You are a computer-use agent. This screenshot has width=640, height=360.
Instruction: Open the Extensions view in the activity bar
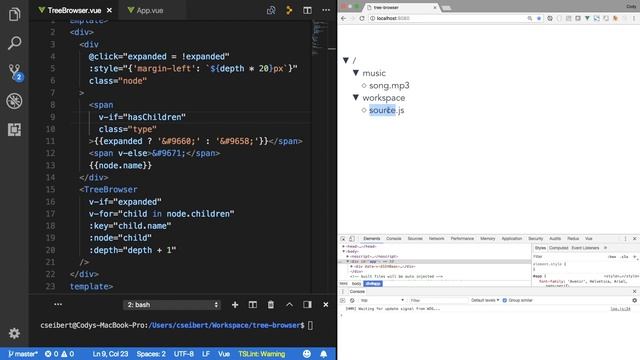pos(14,129)
